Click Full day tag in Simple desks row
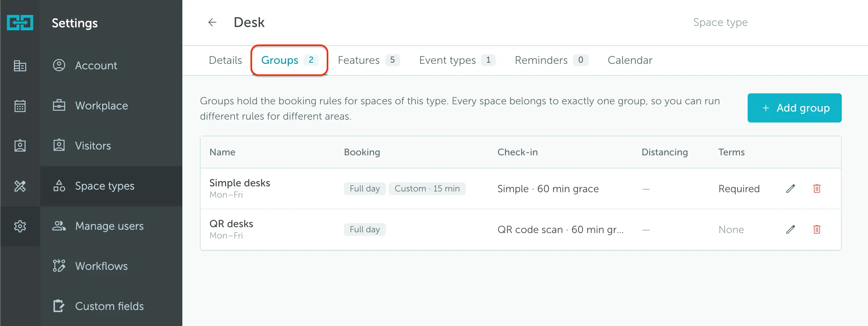The width and height of the screenshot is (868, 326). [x=365, y=189]
